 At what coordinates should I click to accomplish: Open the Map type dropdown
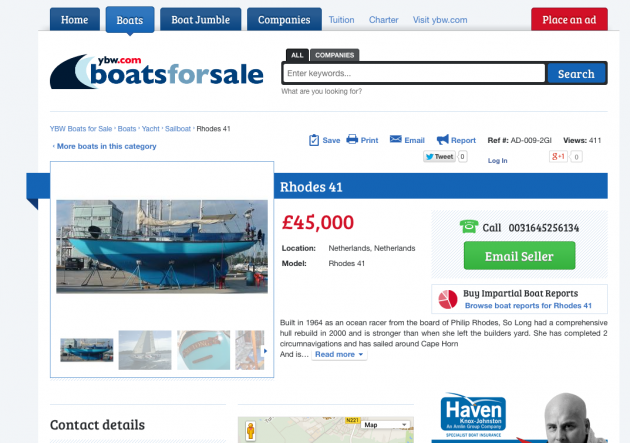384,425
